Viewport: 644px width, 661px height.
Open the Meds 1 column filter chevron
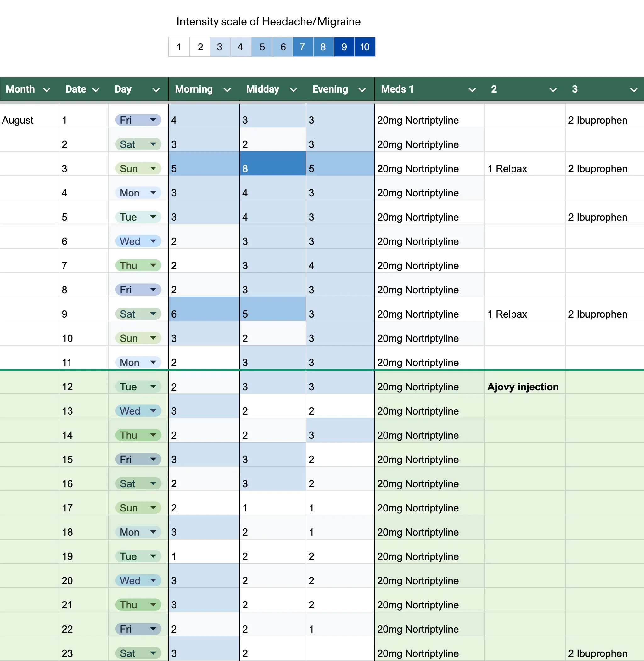[472, 90]
